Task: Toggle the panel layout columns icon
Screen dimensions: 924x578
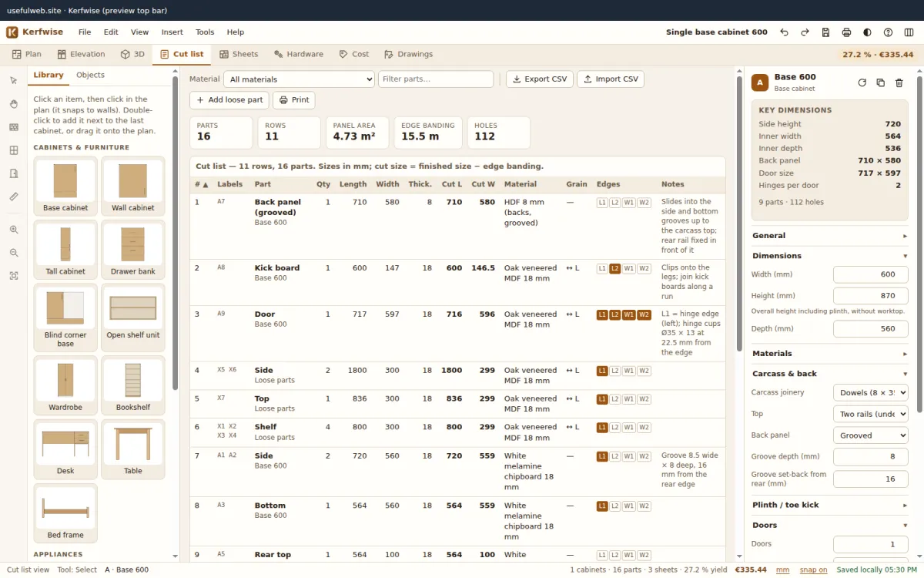Action: tap(909, 32)
